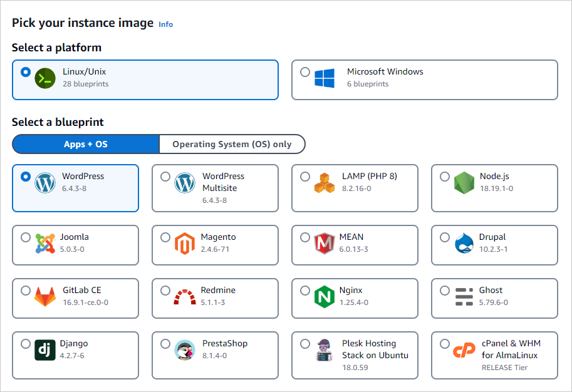
Task: Click the Nginx green N icon
Action: (x=325, y=297)
